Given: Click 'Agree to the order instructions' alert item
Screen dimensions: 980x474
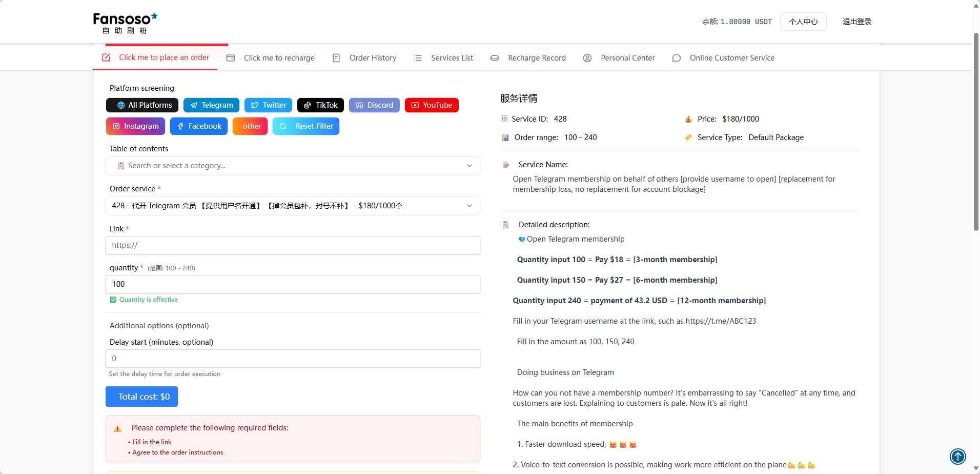Looking at the screenshot, I should 177,452.
